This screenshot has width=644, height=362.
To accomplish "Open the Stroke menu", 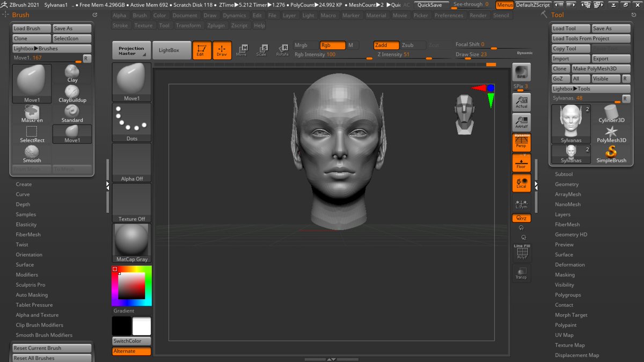I will point(120,25).
